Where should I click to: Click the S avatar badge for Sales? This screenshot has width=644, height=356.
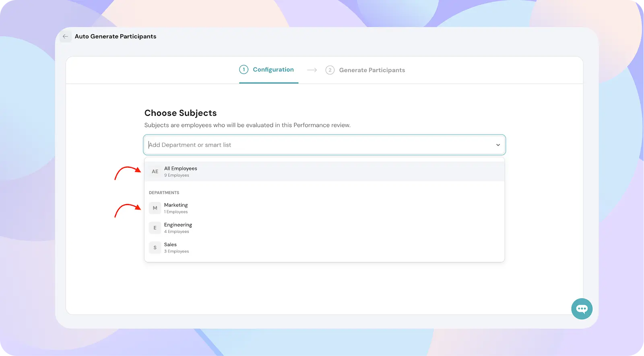click(x=155, y=247)
